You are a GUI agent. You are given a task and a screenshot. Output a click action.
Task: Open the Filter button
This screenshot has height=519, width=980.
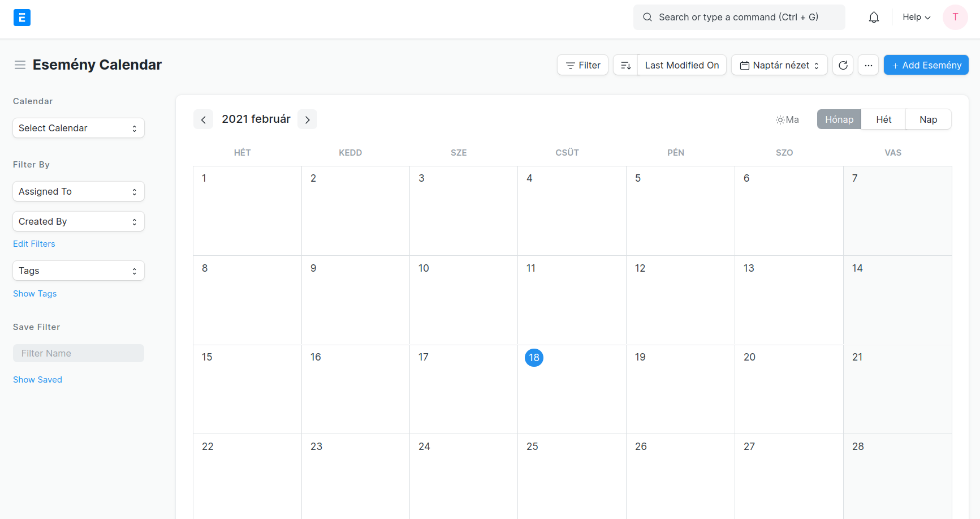click(582, 65)
